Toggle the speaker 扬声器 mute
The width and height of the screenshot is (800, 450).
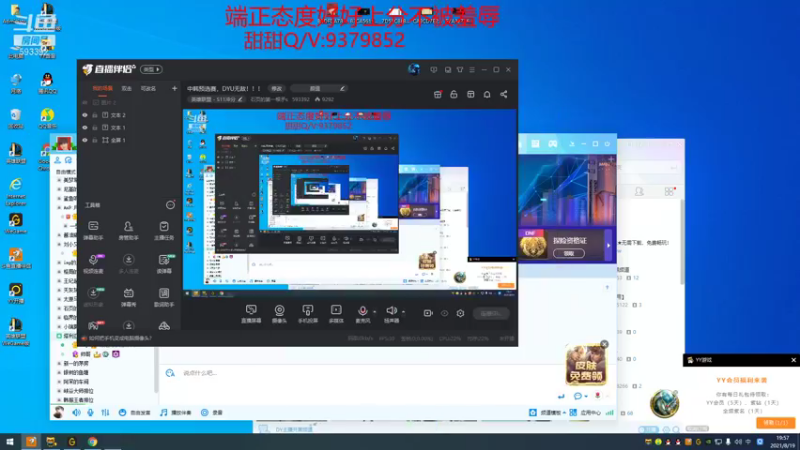[x=391, y=314]
